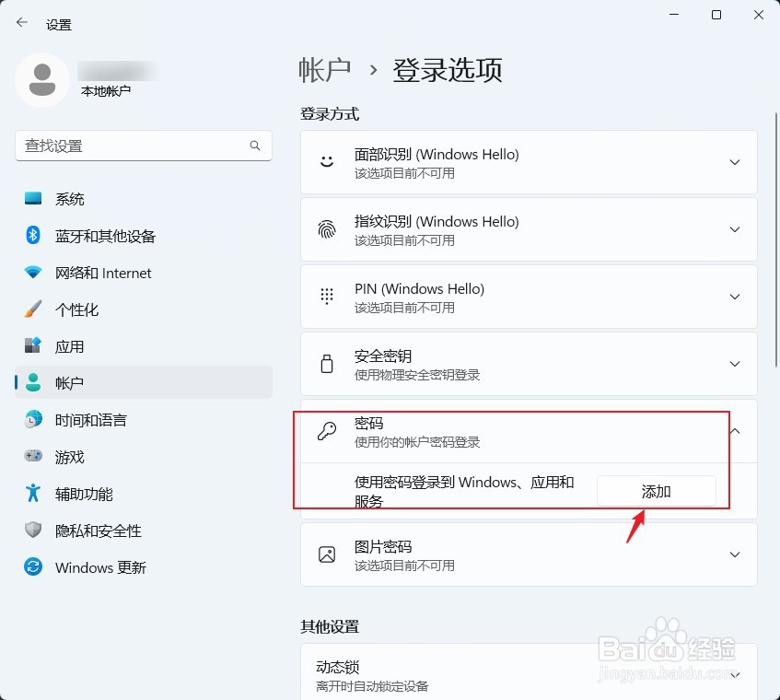Click the face recognition smiley icon
Screen dimensions: 780x700
tap(327, 162)
